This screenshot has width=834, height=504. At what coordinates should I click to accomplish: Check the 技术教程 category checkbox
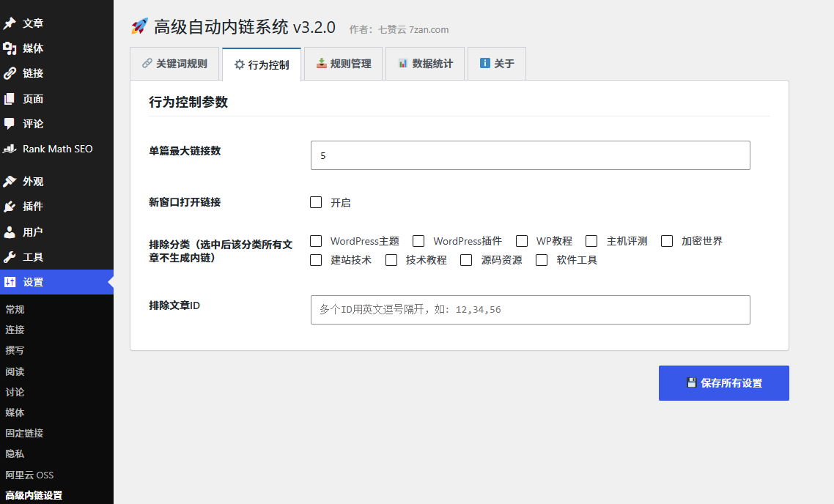(x=391, y=260)
